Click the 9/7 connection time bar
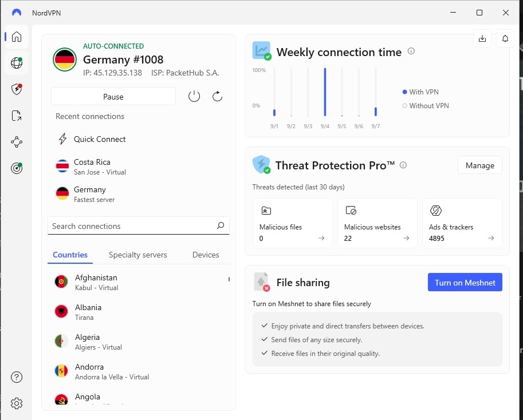The image size is (523, 420). pyautogui.click(x=376, y=111)
